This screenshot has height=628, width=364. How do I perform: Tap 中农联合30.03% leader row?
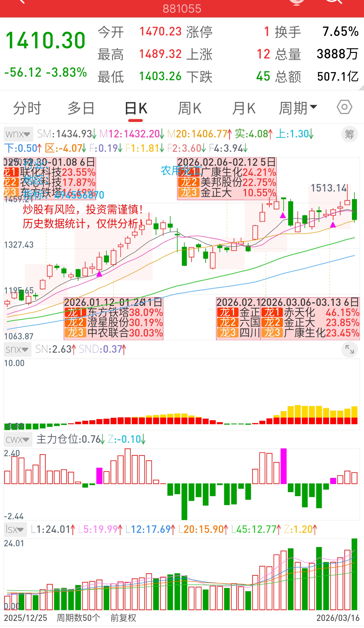(x=113, y=333)
